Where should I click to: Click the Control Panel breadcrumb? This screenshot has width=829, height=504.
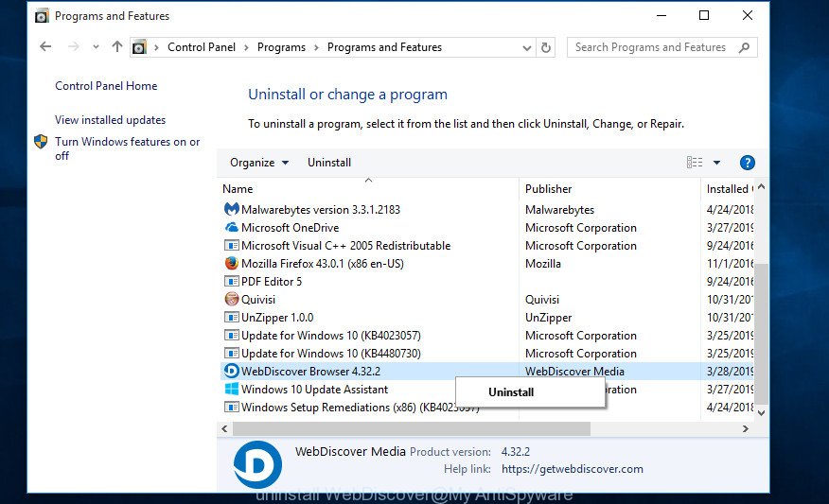pos(202,47)
